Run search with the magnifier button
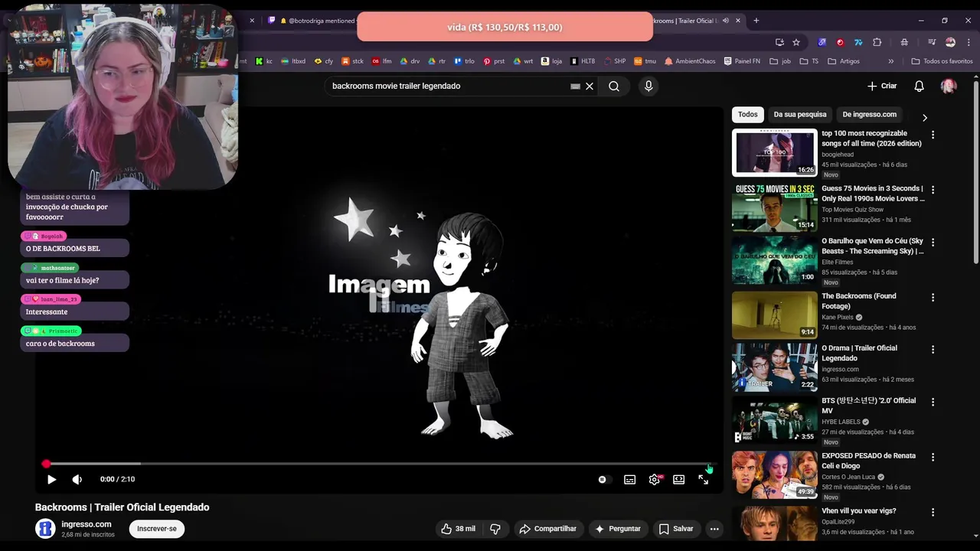 tap(614, 86)
